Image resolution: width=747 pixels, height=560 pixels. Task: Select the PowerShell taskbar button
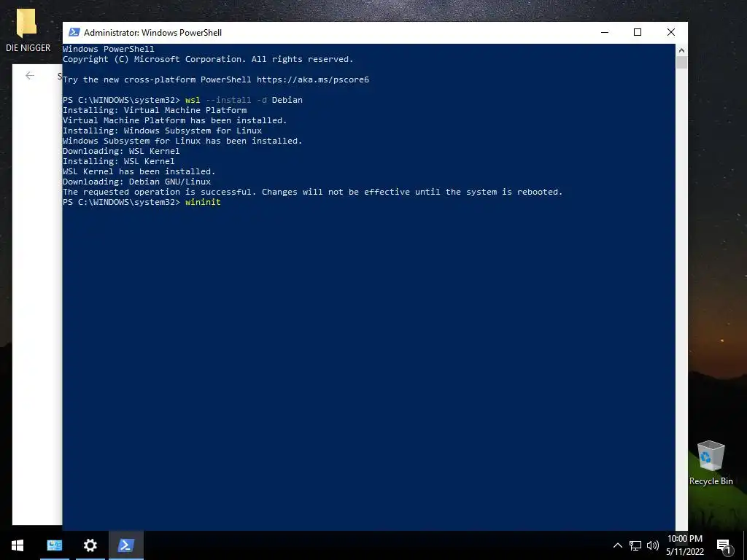pos(125,545)
